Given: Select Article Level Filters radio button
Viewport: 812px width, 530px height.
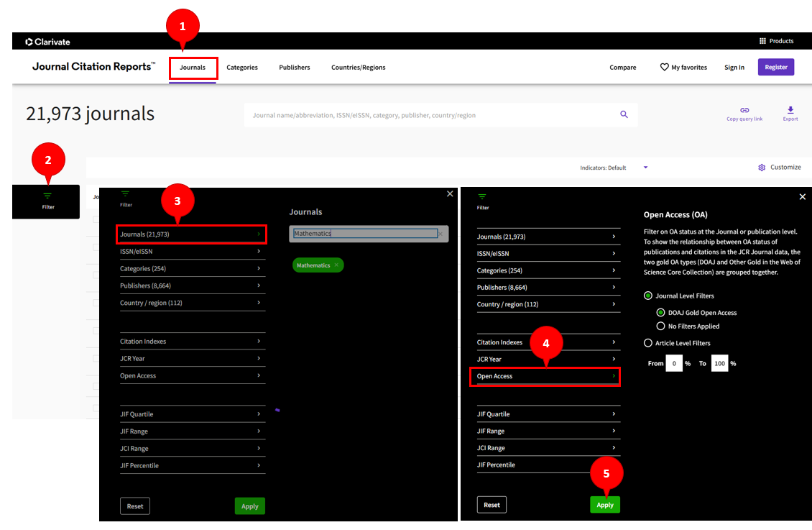Looking at the screenshot, I should (648, 343).
